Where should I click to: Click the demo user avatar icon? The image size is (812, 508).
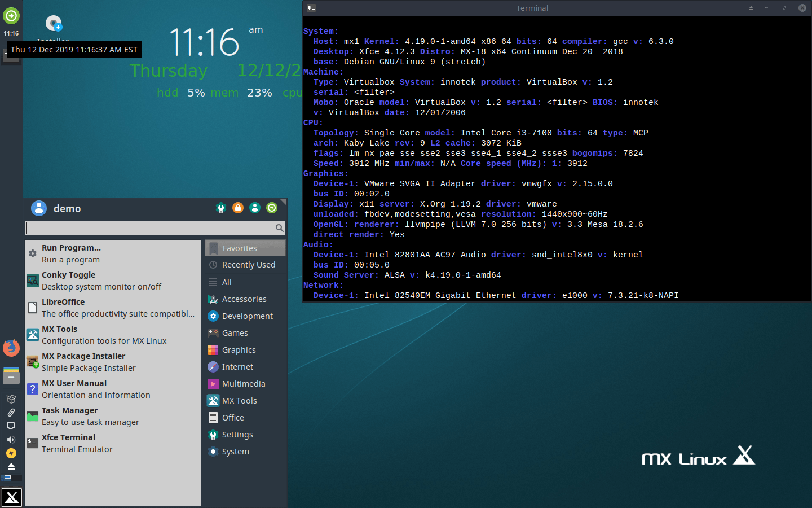39,208
